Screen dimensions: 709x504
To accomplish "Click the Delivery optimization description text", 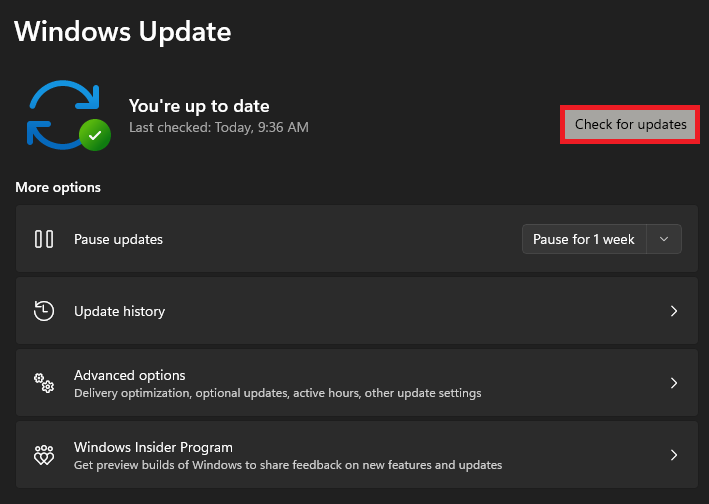I will (x=277, y=393).
